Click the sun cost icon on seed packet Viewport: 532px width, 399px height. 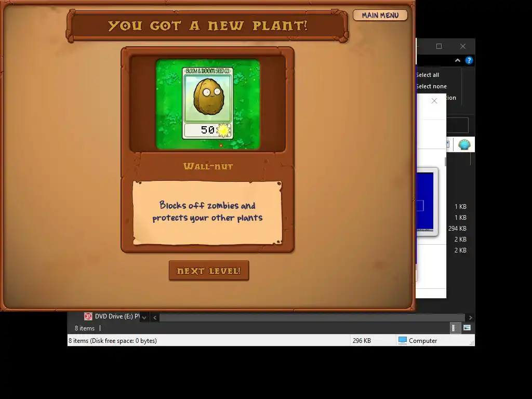pyautogui.click(x=223, y=130)
